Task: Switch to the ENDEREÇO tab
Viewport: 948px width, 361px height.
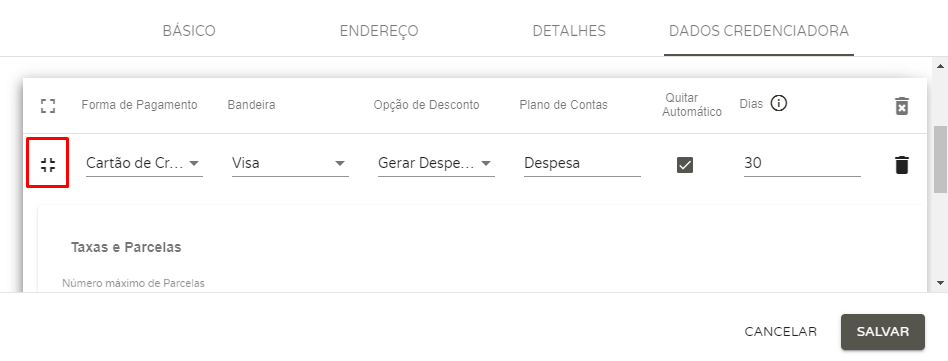Action: (x=379, y=31)
